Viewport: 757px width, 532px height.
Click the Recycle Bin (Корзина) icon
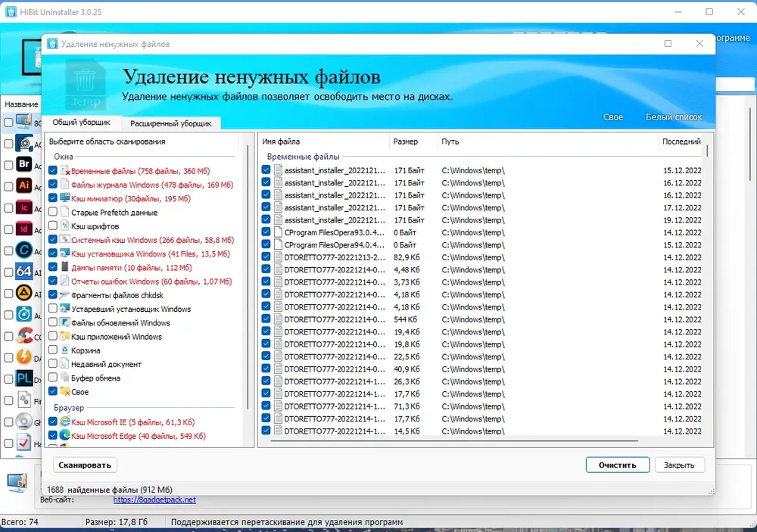(x=64, y=350)
